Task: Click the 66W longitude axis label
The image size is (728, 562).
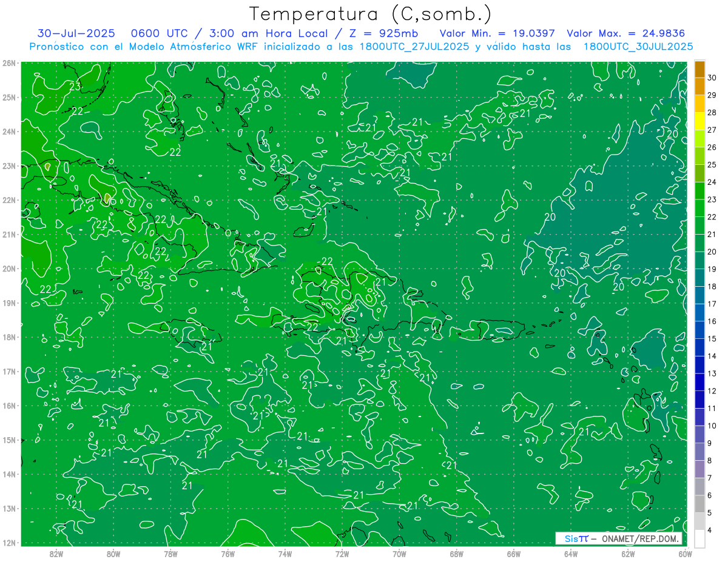Action: coord(513,554)
